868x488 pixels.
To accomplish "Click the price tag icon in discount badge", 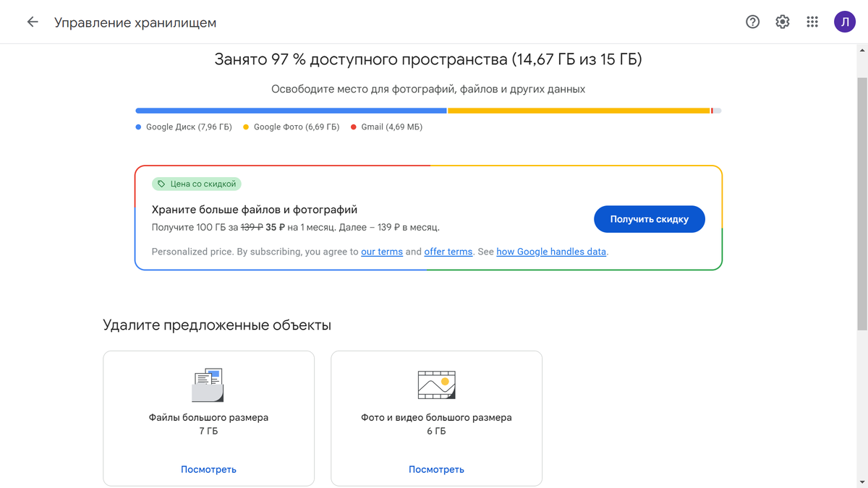I will point(161,184).
